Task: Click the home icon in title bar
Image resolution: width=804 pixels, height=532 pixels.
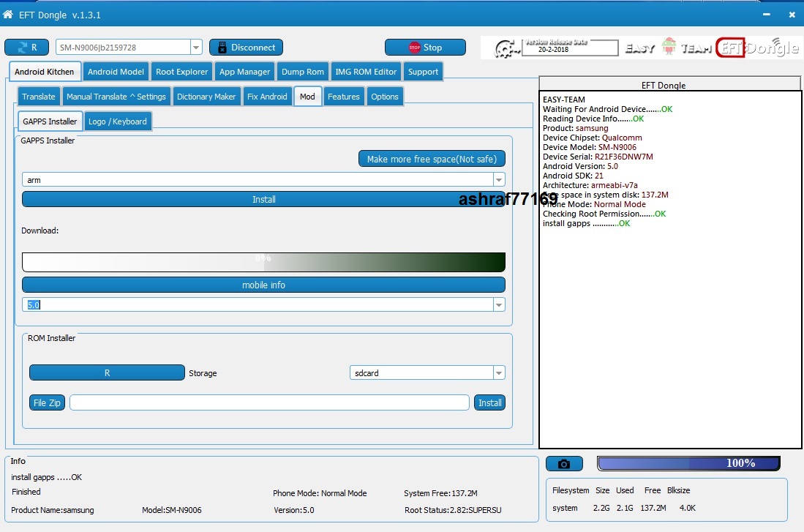Action: pyautogui.click(x=8, y=15)
